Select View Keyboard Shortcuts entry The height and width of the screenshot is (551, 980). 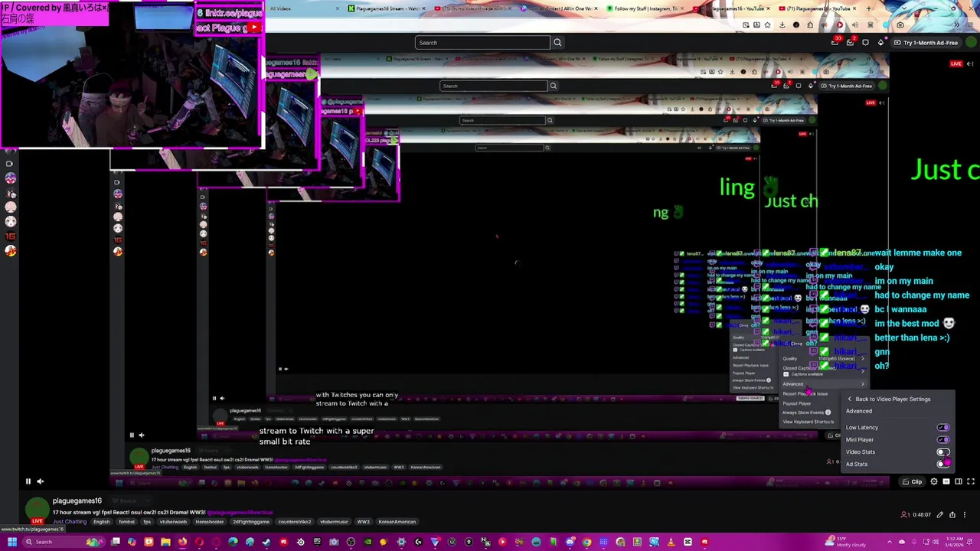pos(808,422)
